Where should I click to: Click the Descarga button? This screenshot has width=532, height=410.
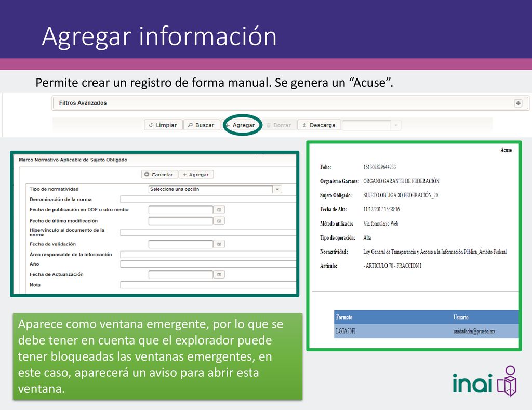point(319,125)
